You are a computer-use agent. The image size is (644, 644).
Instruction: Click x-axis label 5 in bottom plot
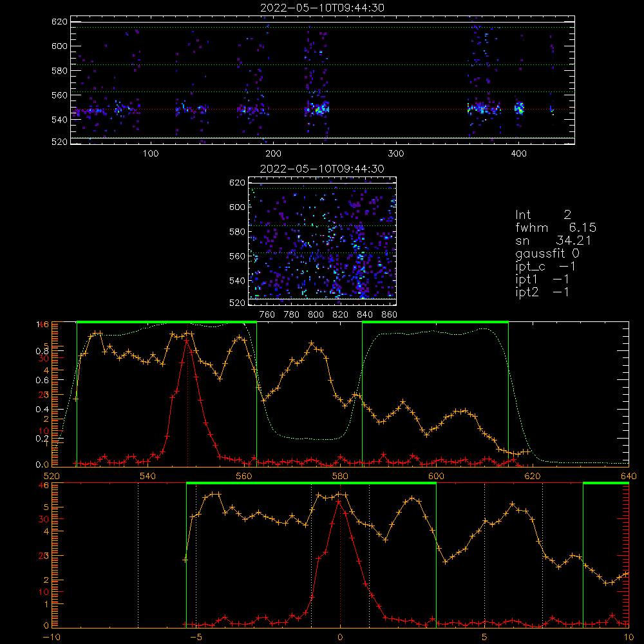pos(485,638)
